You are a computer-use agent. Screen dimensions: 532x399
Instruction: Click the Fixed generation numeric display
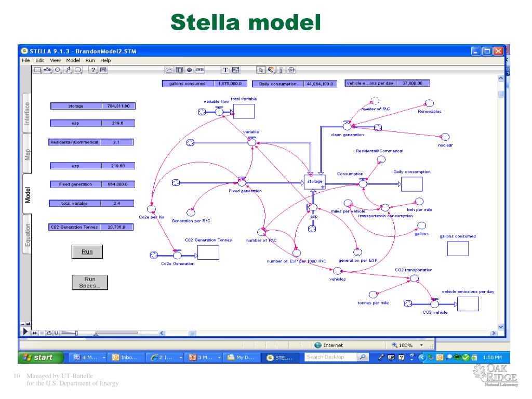[92, 184]
